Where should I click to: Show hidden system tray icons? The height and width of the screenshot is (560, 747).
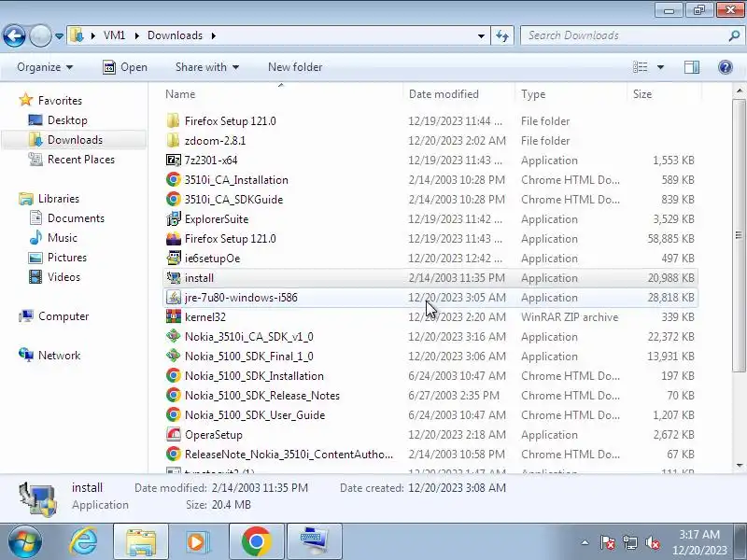tap(585, 542)
